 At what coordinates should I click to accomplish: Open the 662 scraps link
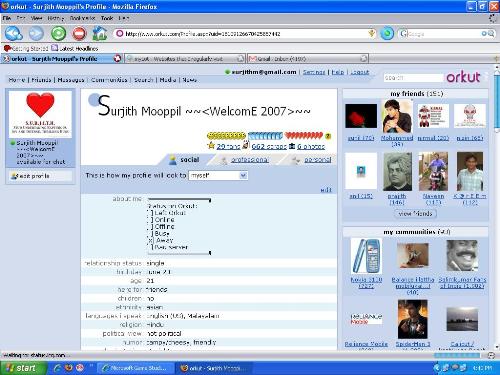[x=269, y=146]
